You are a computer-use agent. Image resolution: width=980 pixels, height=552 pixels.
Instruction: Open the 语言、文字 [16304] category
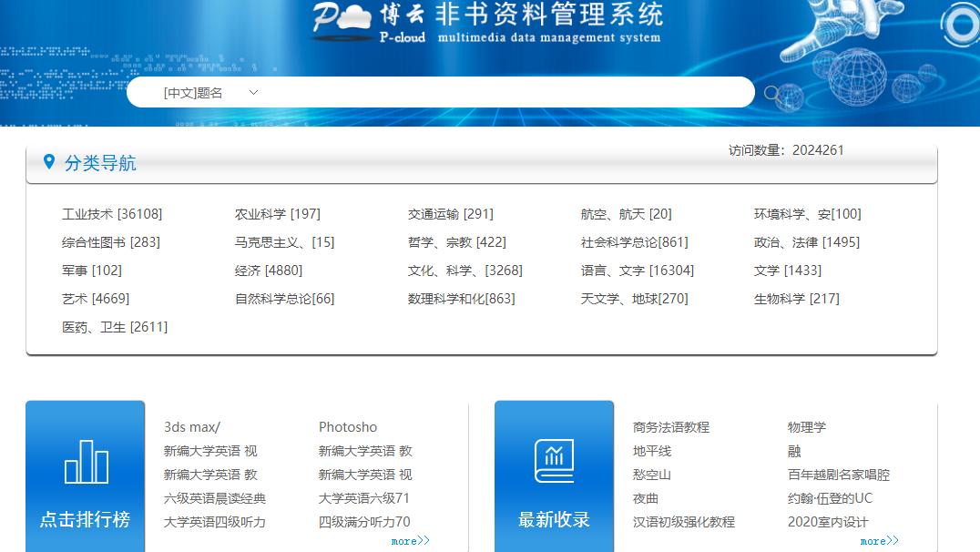coord(637,271)
